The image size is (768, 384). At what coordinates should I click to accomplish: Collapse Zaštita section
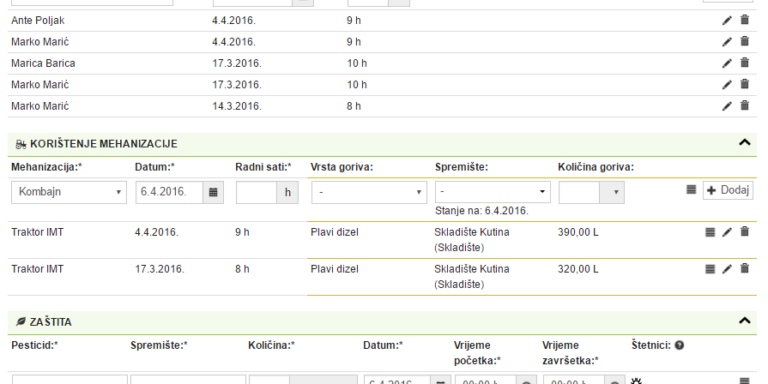744,321
